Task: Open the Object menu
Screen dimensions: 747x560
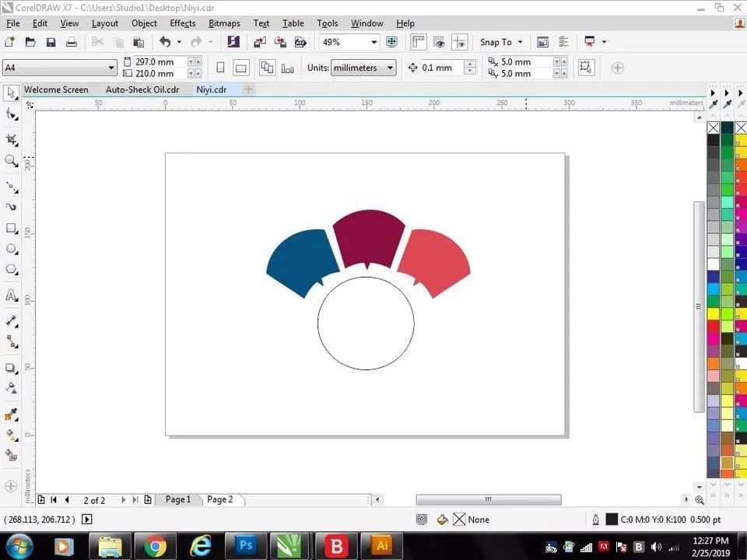Action: point(144,23)
